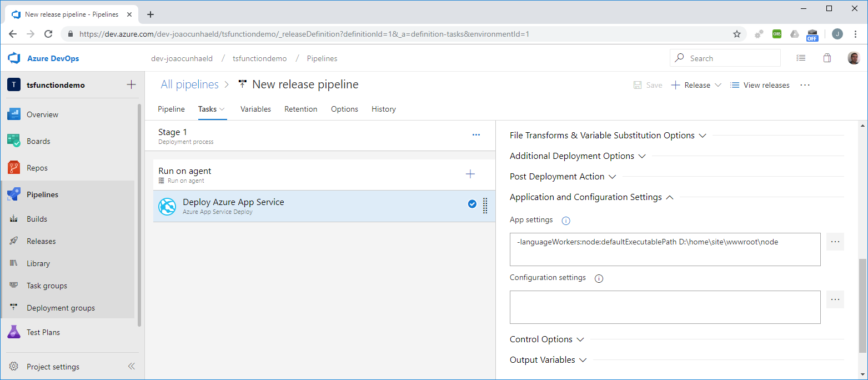
Task: Click the Azure DevOps logo icon
Action: (x=14, y=58)
